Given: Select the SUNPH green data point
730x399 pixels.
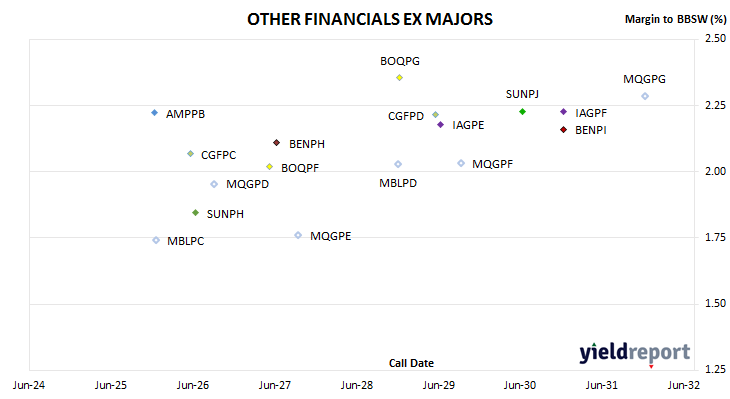Looking at the screenshot, I should [x=196, y=213].
